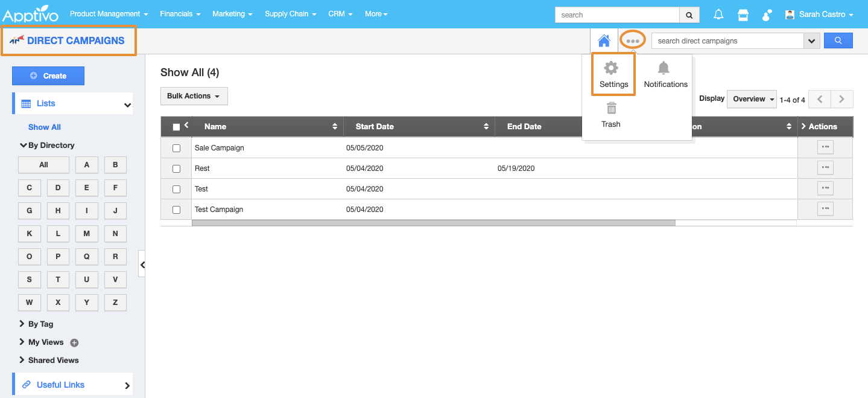Go to the Direct Campaigns home icon
This screenshot has width=868, height=398.
point(604,41)
